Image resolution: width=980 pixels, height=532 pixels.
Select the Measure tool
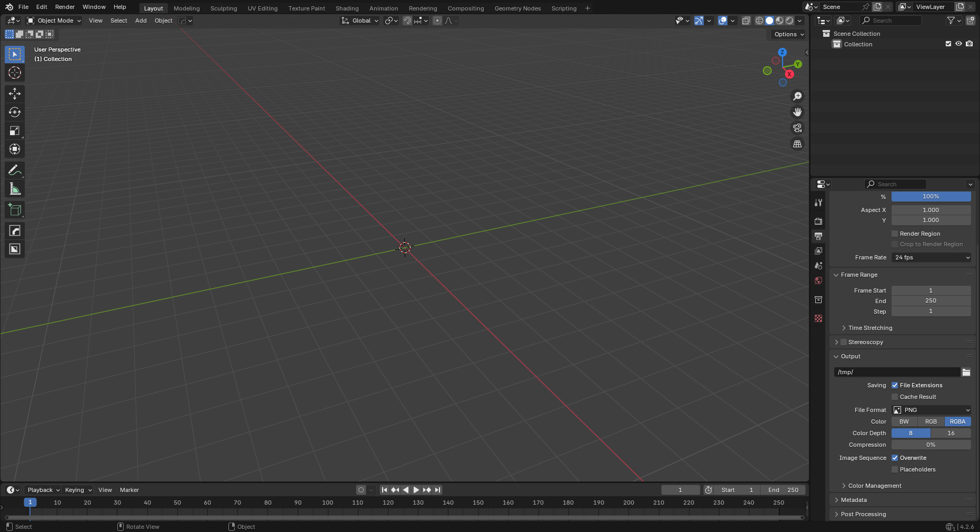[x=14, y=189]
